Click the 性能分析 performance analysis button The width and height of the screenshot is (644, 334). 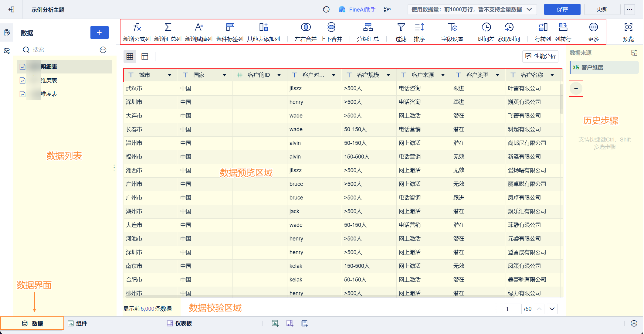coord(540,56)
